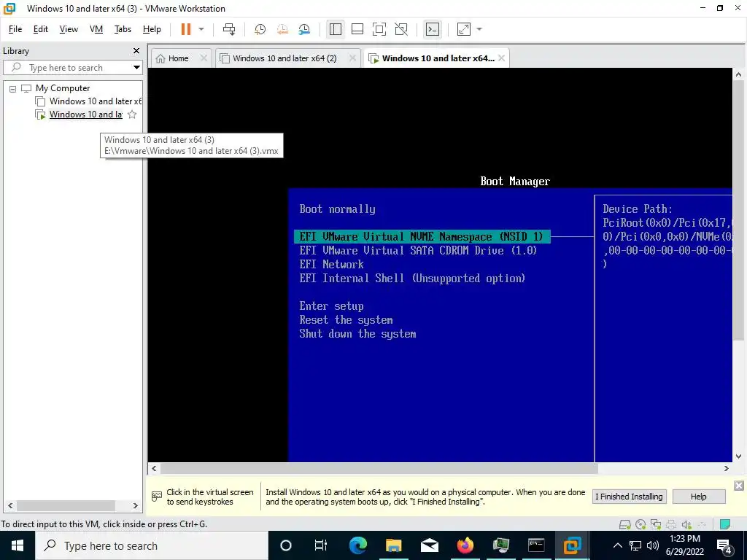Select the running Windows 10 VM in library

coord(86,114)
